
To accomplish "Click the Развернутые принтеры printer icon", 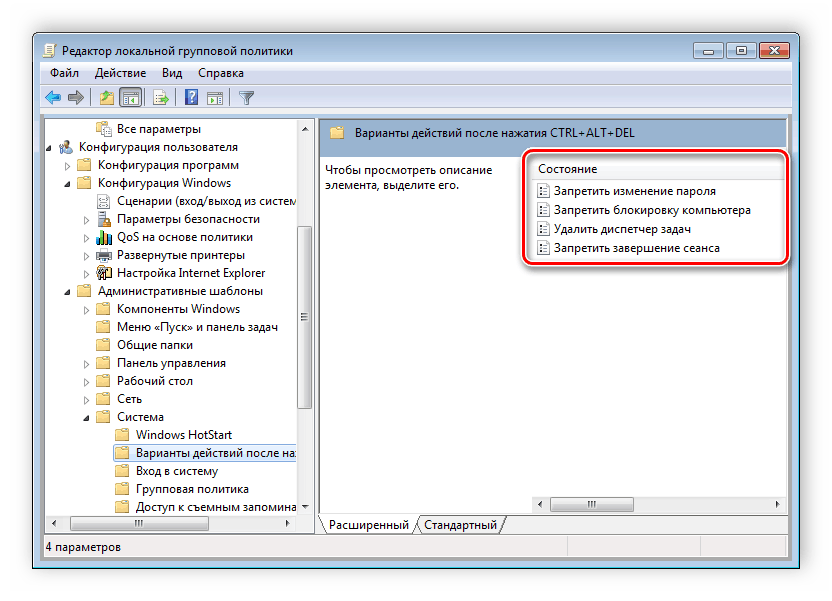I will pyautogui.click(x=104, y=255).
